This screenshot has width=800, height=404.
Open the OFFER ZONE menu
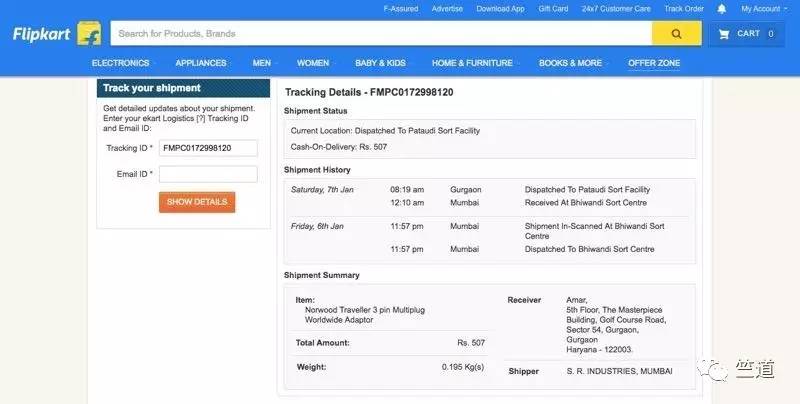pos(654,63)
